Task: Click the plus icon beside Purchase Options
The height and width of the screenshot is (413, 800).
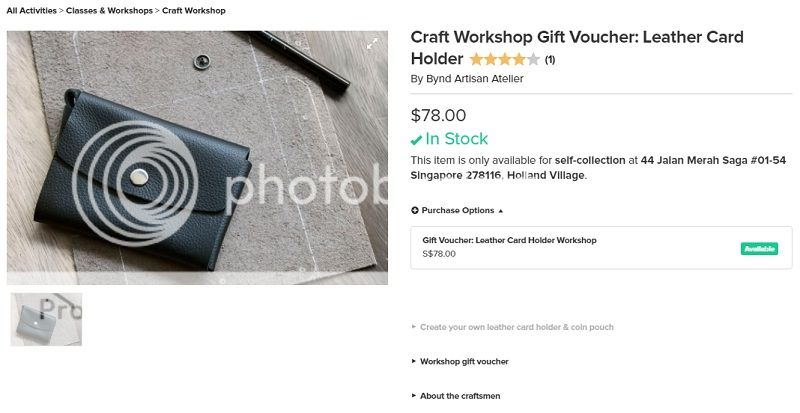Action: [x=415, y=210]
